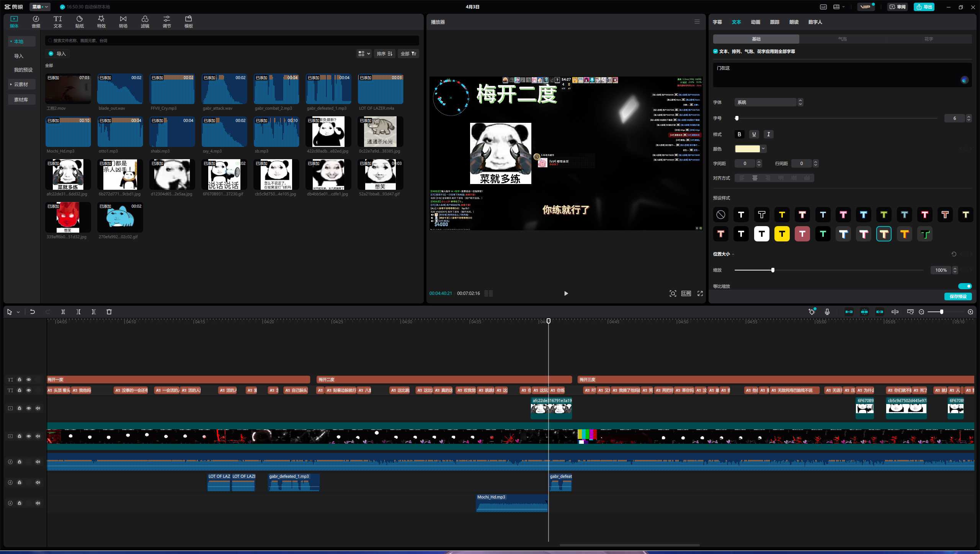
Task: Open the 转场 (transitions) panel
Action: click(123, 22)
